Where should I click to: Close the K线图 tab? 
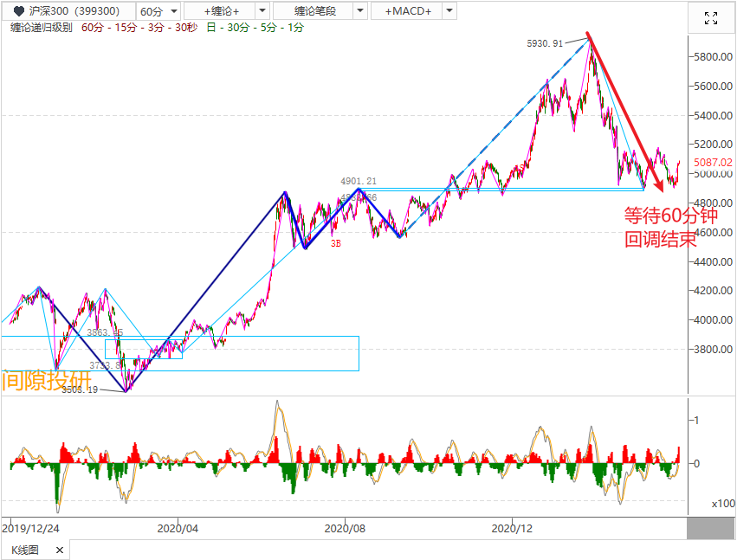[60, 550]
